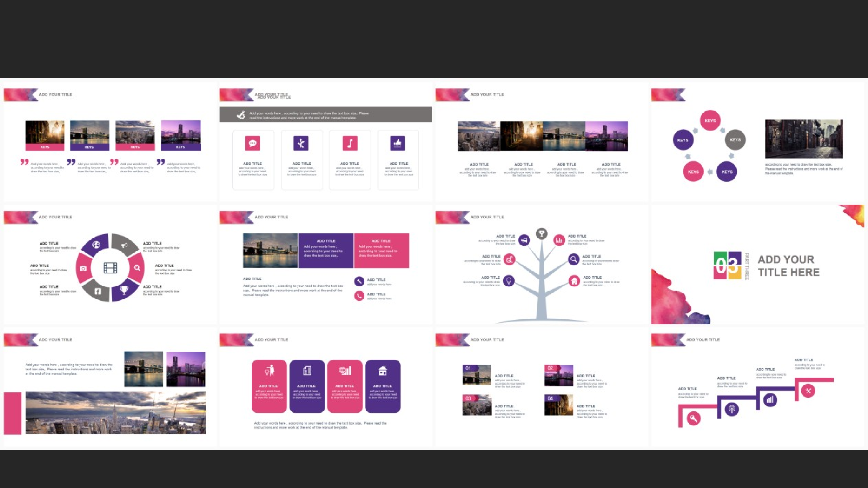Click the globe icon in purple ring segment
The width and height of the screenshot is (868, 488).
[96, 245]
